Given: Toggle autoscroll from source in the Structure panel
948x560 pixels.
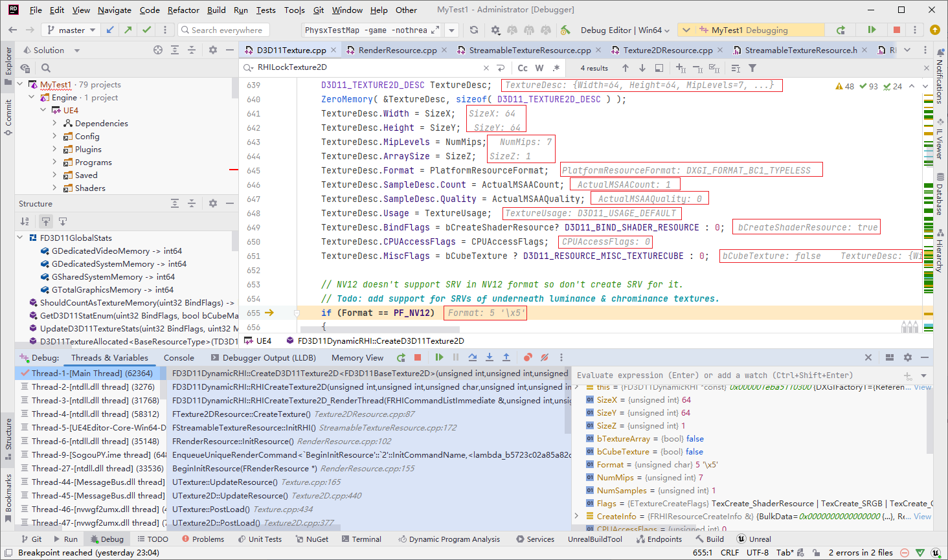Looking at the screenshot, I should click(x=63, y=221).
